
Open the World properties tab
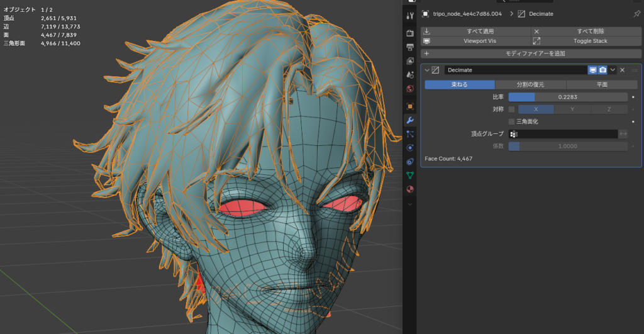pyautogui.click(x=410, y=89)
